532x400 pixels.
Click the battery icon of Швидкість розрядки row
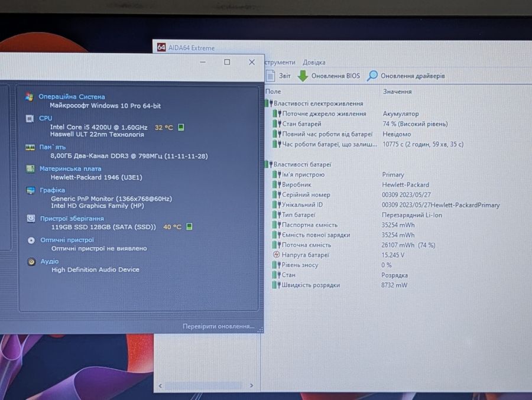(276, 285)
